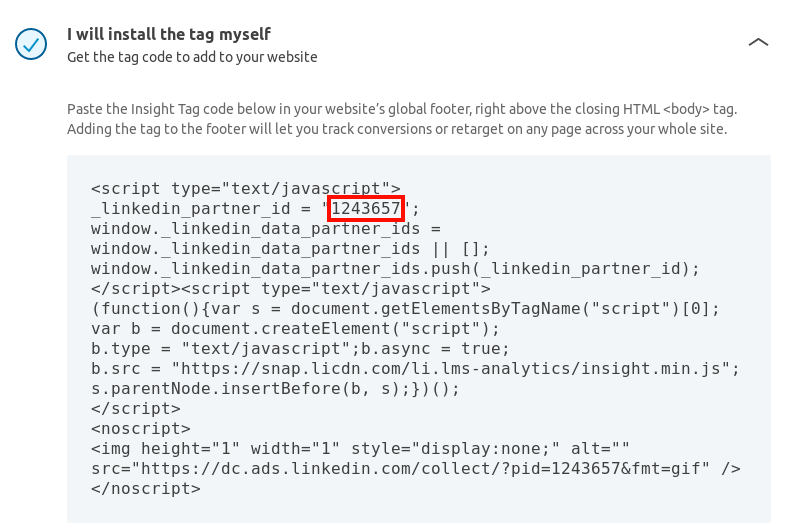Click the s.parentNode.insertBefore line
This screenshot has width=794, height=532.
click(275, 389)
